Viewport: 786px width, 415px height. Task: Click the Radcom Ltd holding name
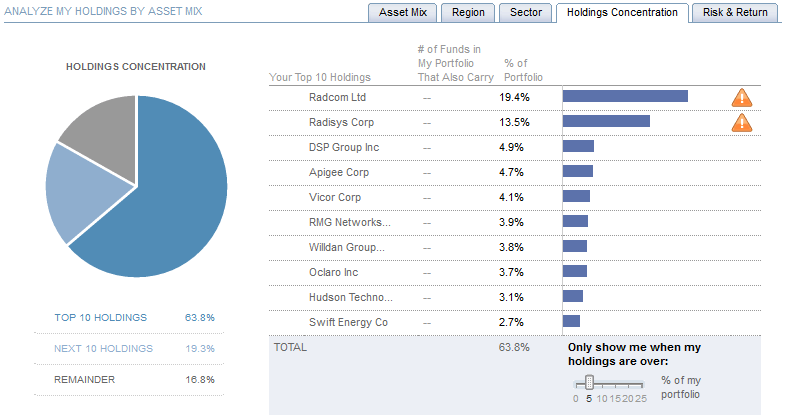pos(339,97)
